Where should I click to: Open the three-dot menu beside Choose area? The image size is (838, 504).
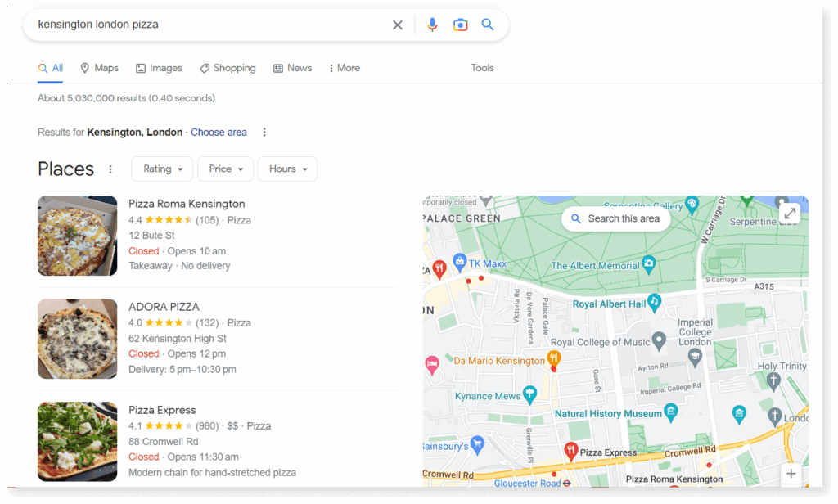click(264, 132)
